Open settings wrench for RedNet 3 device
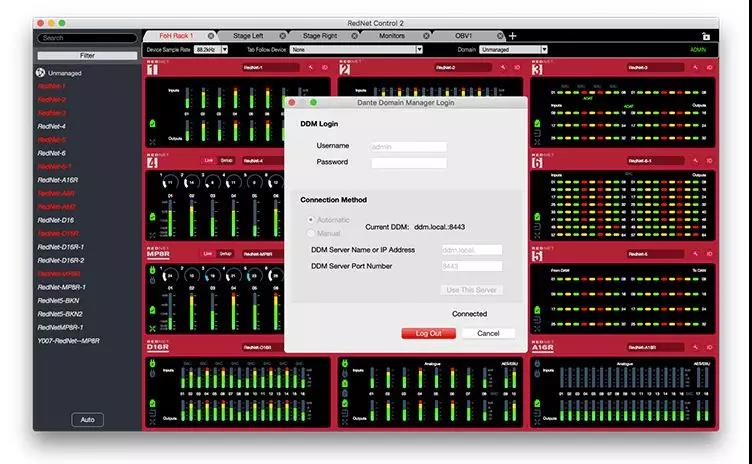752x464 pixels. click(x=695, y=68)
